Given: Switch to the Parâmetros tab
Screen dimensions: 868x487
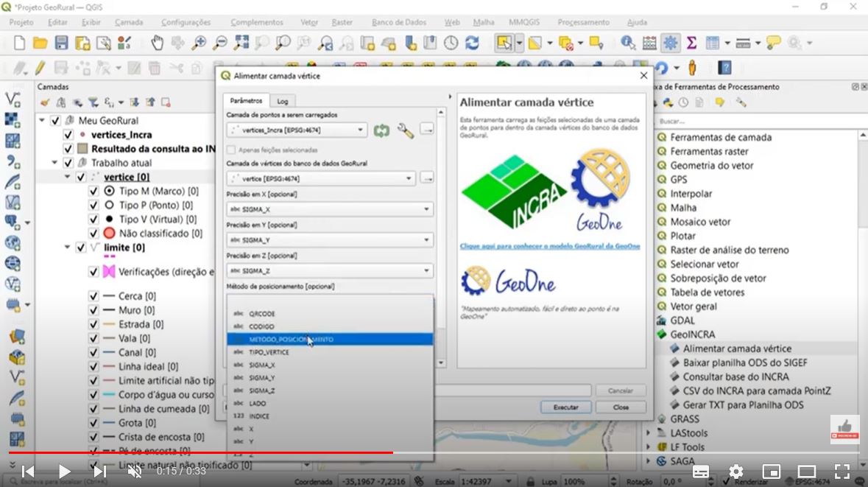Looking at the screenshot, I should (246, 100).
